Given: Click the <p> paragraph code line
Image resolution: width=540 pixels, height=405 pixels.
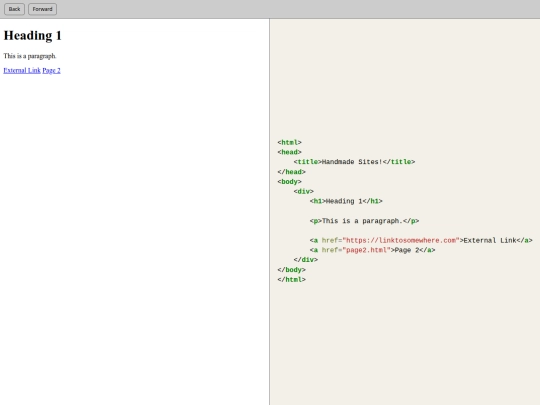Looking at the screenshot, I should [x=364, y=221].
